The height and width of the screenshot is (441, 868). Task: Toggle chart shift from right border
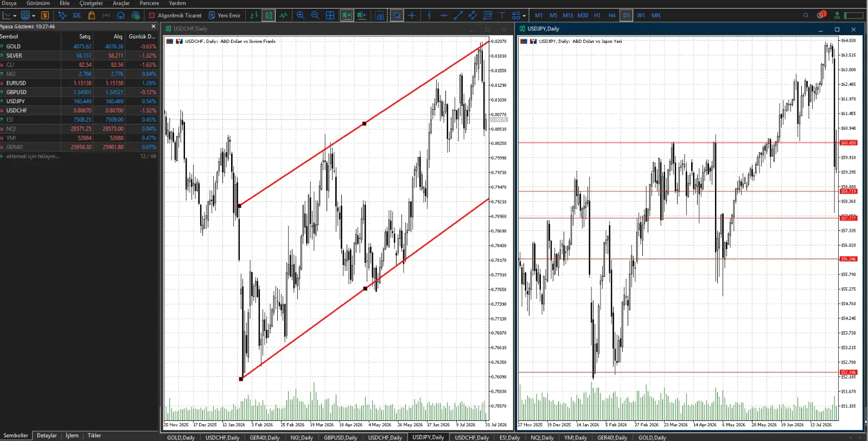tap(362, 15)
